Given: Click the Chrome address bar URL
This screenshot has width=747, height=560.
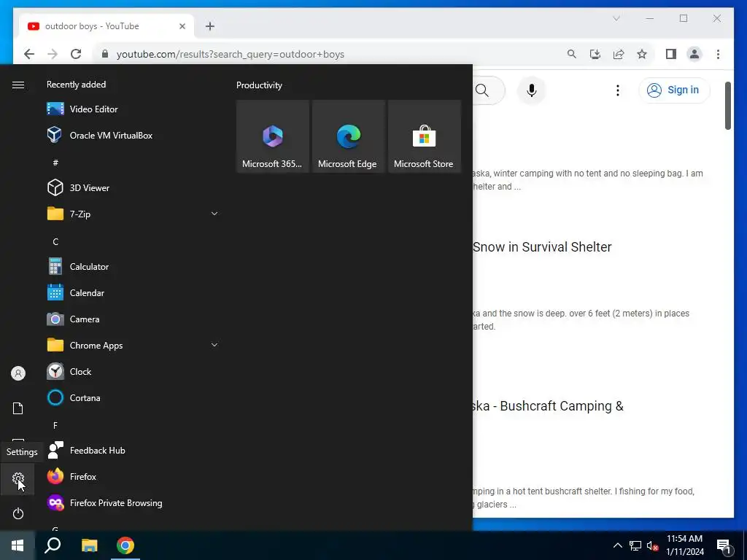Looking at the screenshot, I should 231,54.
